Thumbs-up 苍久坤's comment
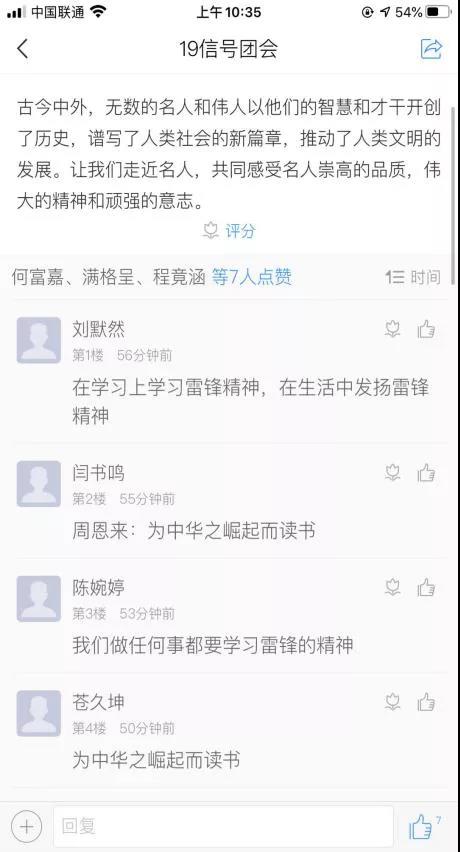Screen dimensions: 460x852 (x=426, y=702)
